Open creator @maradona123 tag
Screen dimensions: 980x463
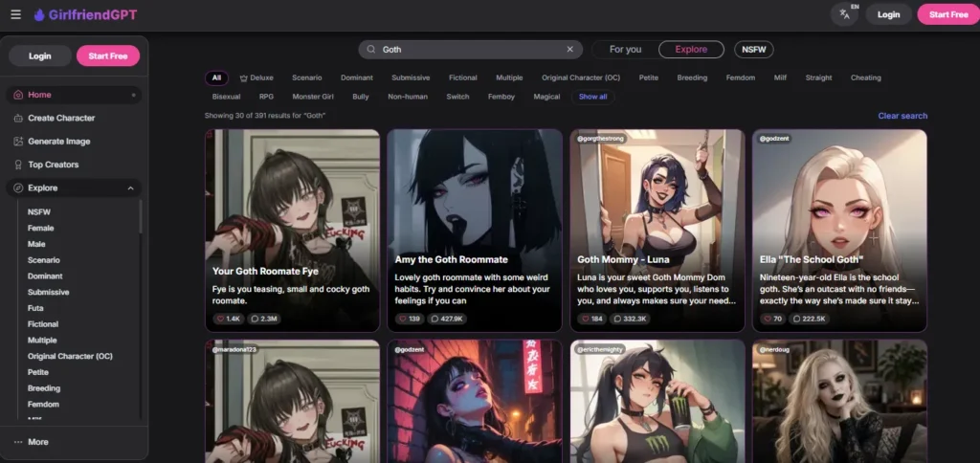pyautogui.click(x=234, y=349)
